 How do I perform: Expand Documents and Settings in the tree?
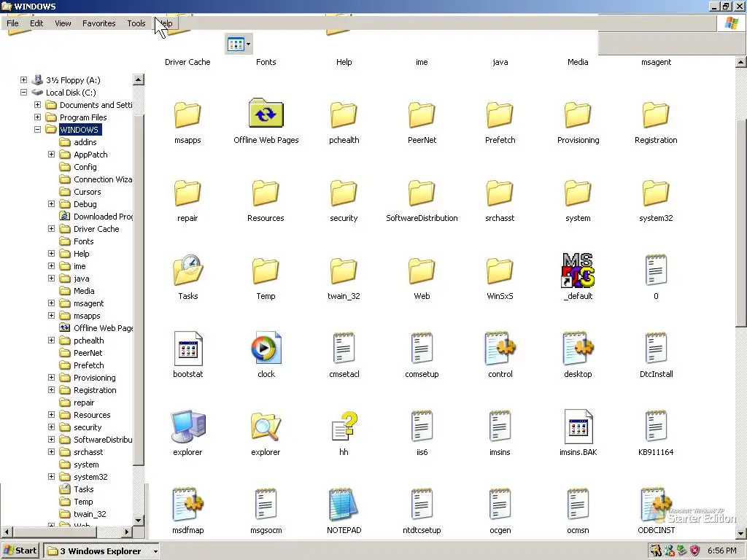tap(37, 105)
